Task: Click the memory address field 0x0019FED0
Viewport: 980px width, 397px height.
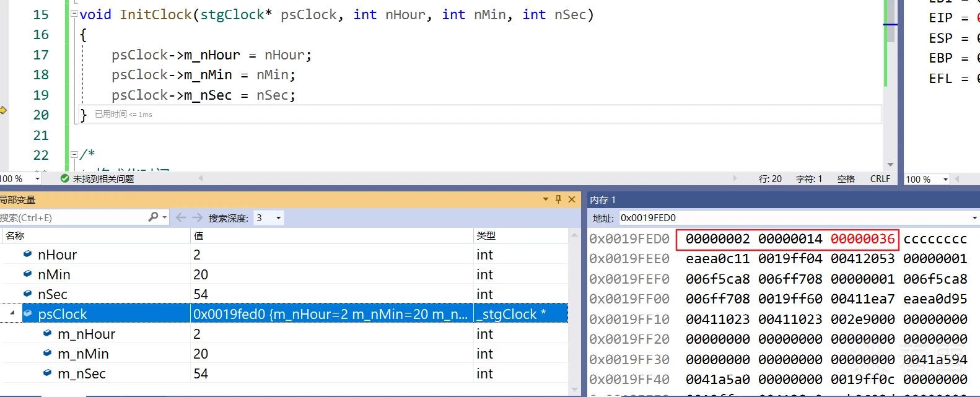Action: click(x=795, y=218)
